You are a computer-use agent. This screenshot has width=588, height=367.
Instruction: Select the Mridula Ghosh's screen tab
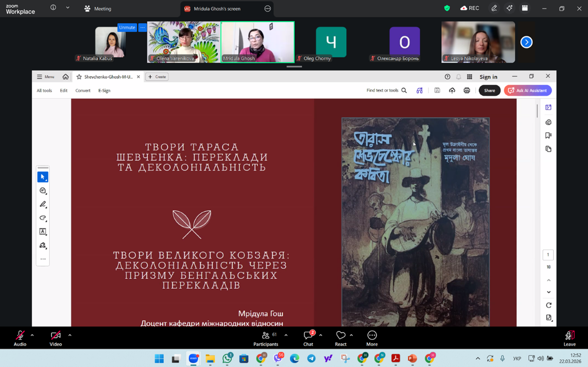(217, 8)
